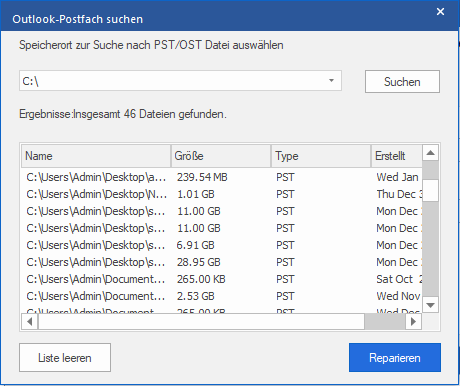The width and height of the screenshot is (460, 386).
Task: Click the vertical scrollbar up arrow
Action: (431, 153)
